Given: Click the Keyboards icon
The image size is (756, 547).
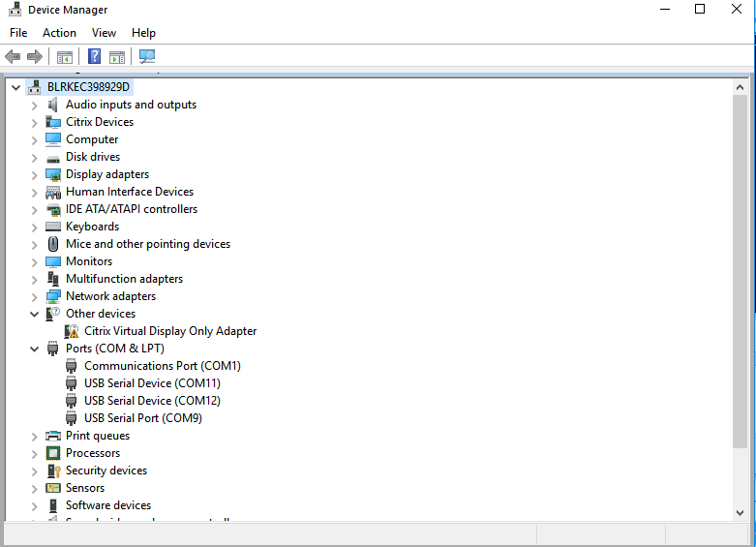Looking at the screenshot, I should point(53,227).
